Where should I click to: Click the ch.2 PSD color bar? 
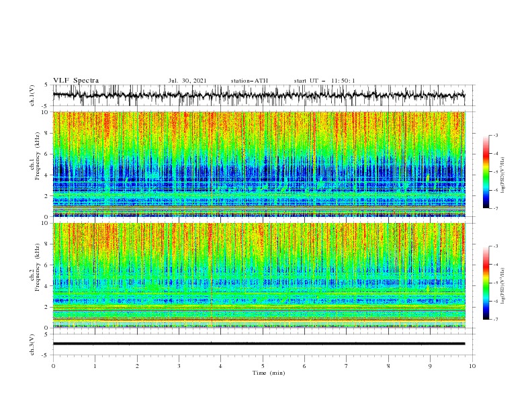point(486,283)
